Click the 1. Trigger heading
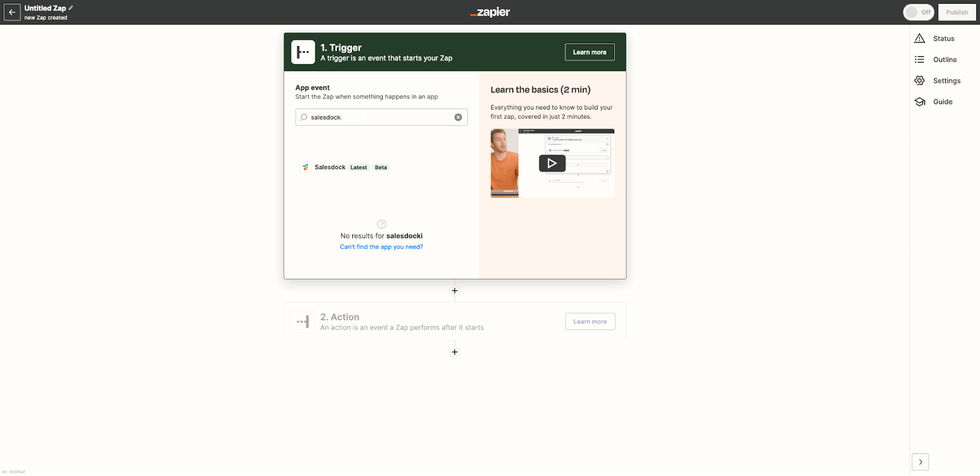The height and width of the screenshot is (476, 980). tap(341, 47)
